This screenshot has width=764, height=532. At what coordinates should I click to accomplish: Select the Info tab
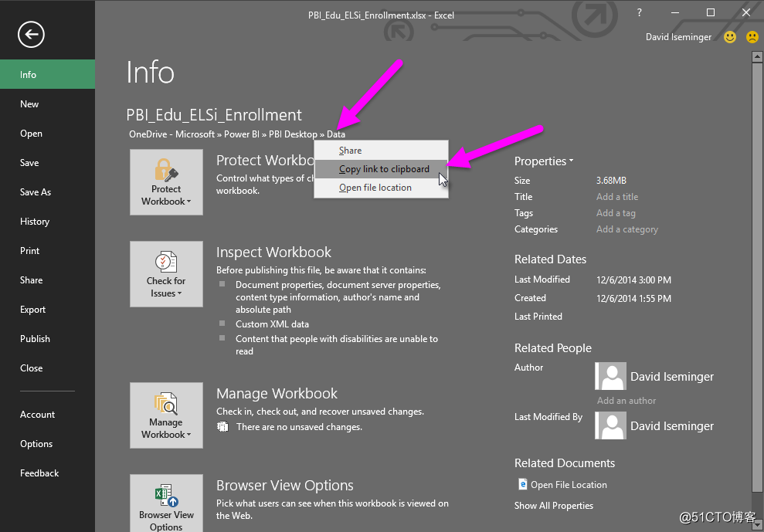point(47,75)
